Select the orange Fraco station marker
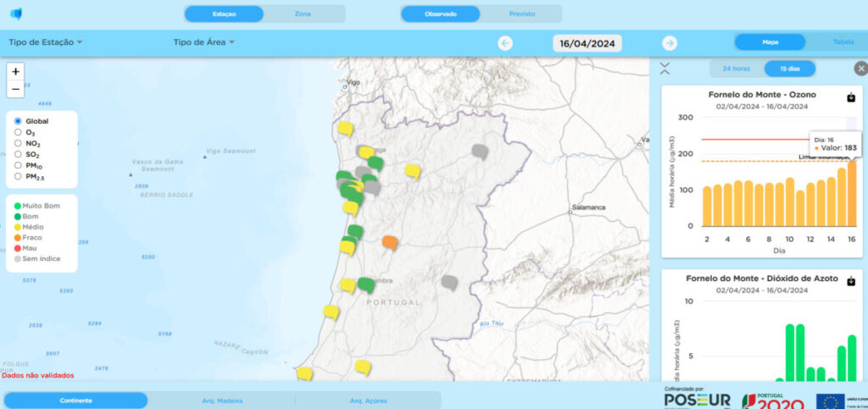The height and width of the screenshot is (409, 868). click(390, 242)
